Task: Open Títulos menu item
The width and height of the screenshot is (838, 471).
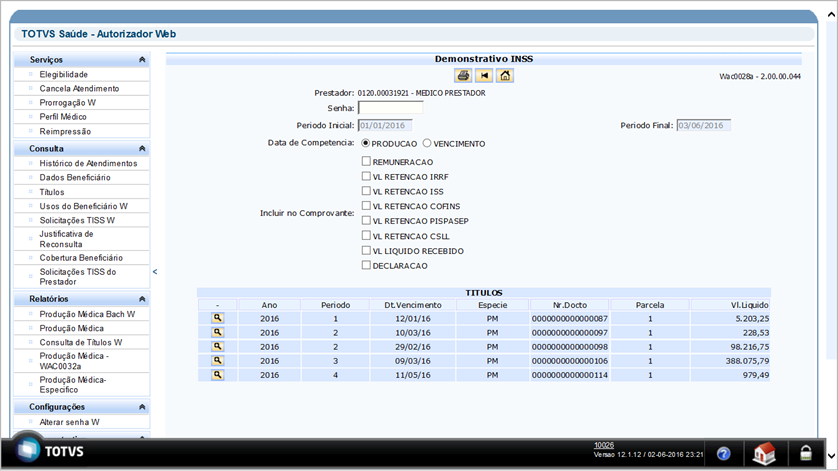Action: point(52,192)
